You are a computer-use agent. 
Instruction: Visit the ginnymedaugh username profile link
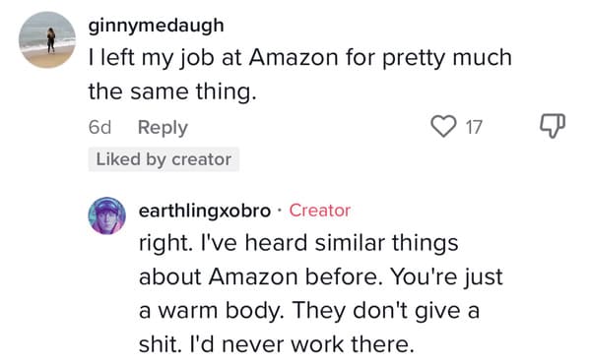click(x=157, y=26)
